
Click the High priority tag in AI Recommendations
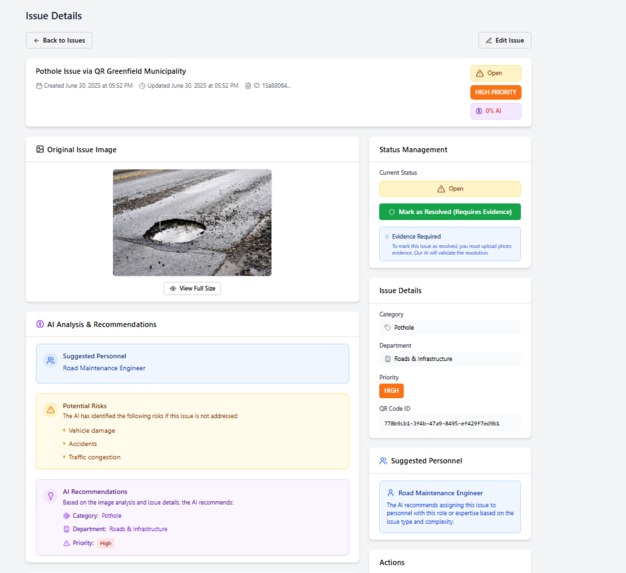[x=105, y=543]
